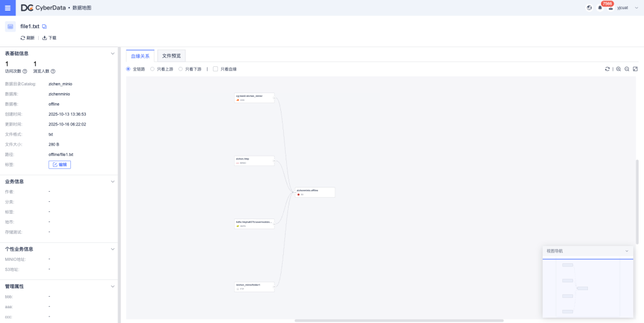Click the table icon beside file1.txt

pyautogui.click(x=10, y=26)
